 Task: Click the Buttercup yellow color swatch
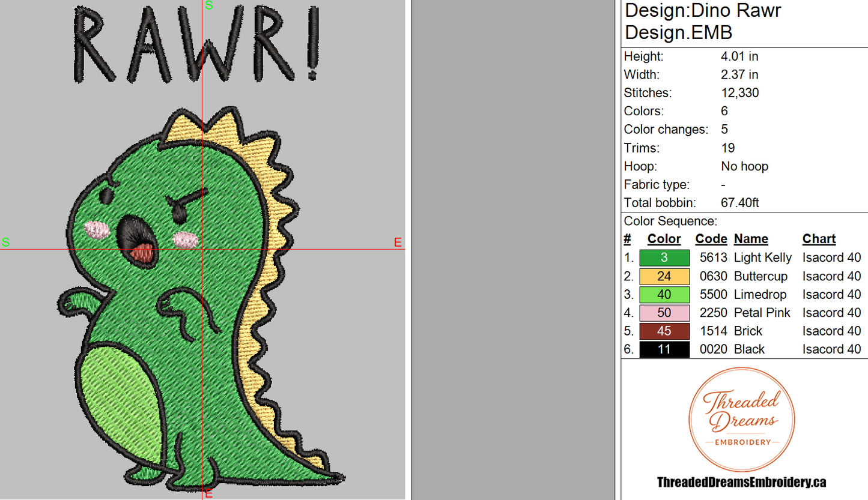pyautogui.click(x=664, y=276)
